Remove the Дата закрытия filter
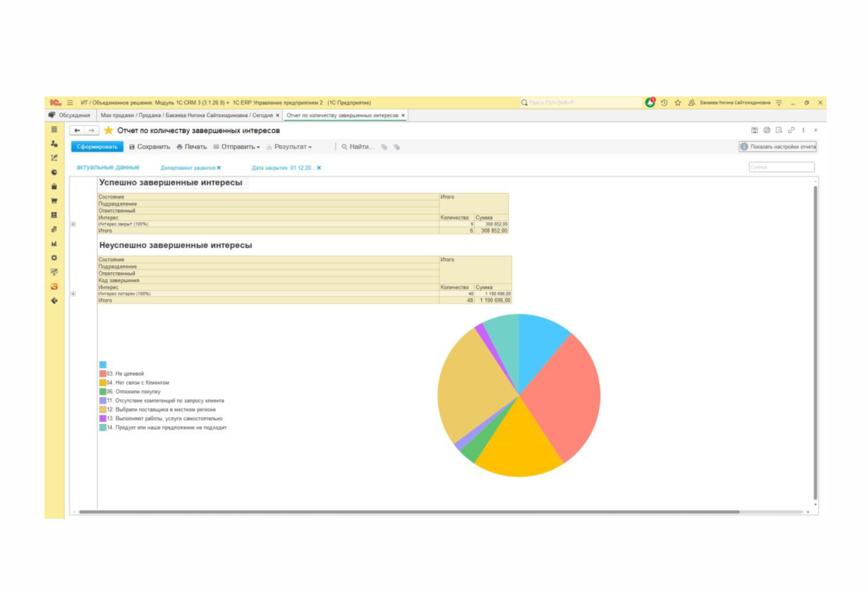This screenshot has height=590, width=868. [x=319, y=168]
